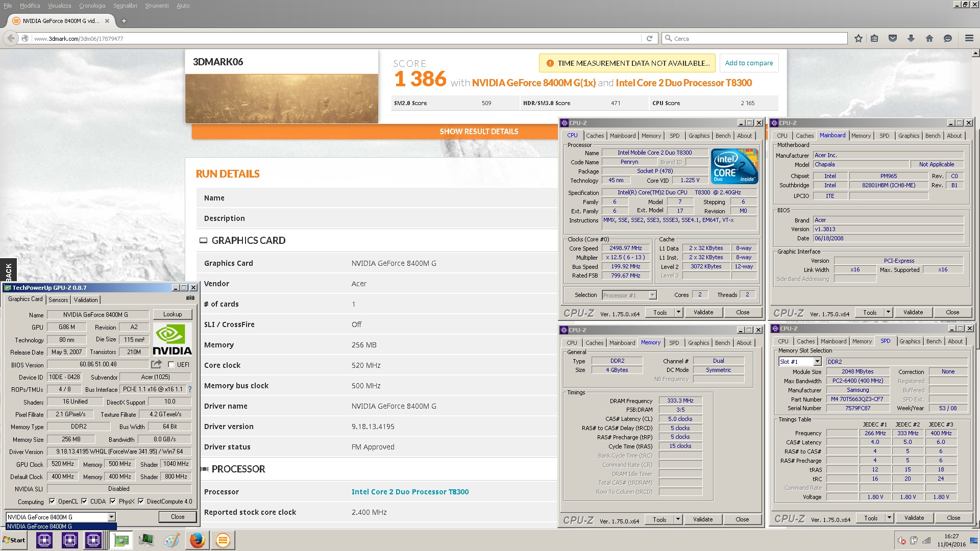Open Firefox Hello chat icon

(x=948, y=38)
